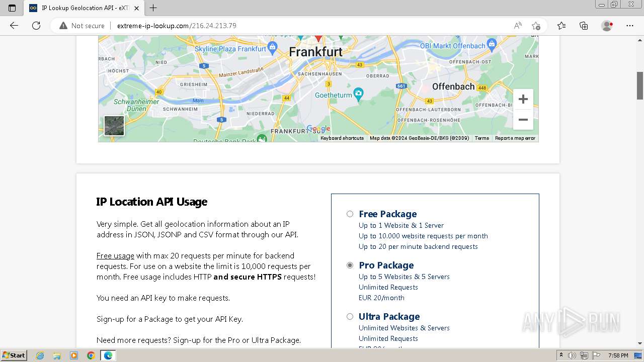The height and width of the screenshot is (362, 644).
Task: Open the Free usage link
Action: 115,256
